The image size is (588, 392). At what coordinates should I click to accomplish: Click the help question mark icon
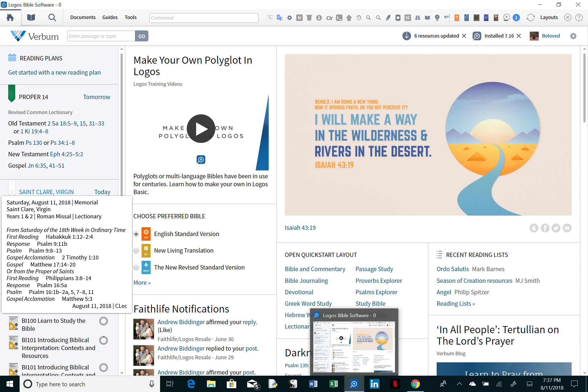point(579,18)
